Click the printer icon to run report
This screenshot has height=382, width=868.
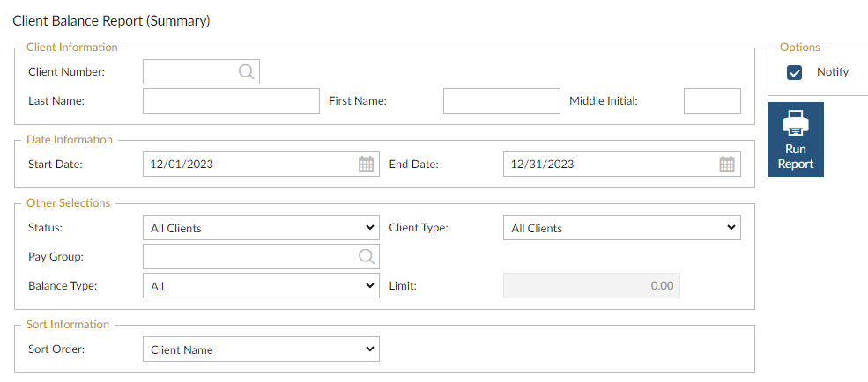[796, 123]
